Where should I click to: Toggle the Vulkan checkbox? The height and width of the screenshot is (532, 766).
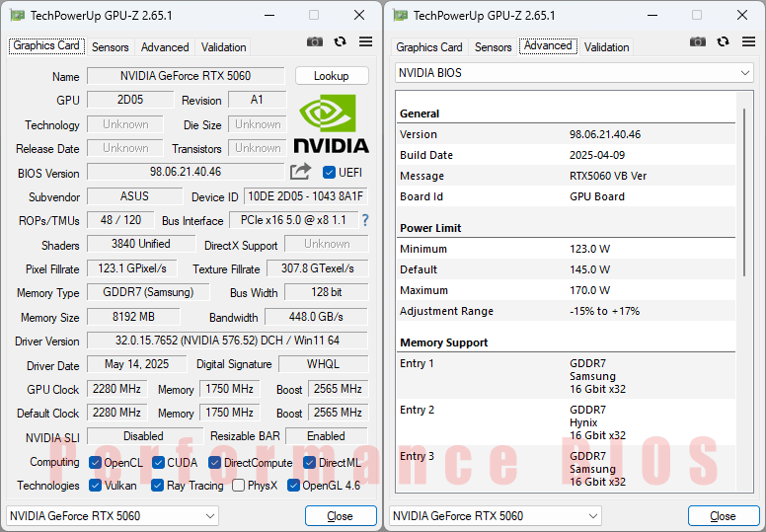[96, 486]
